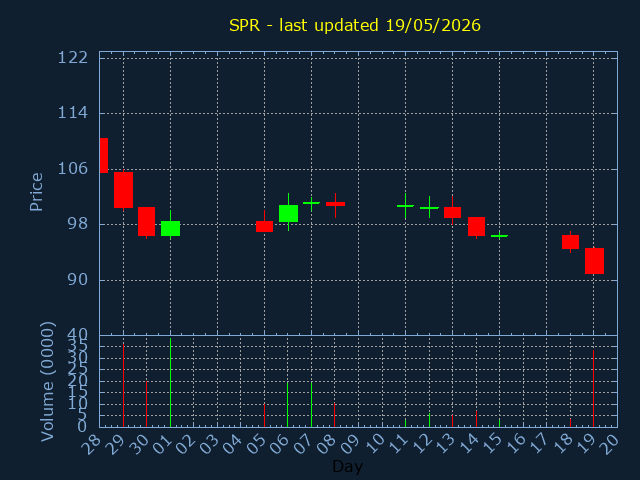Click the chart title 'SPR - last updated 19/05/2026'
640x480 pixels.
tap(355, 25)
